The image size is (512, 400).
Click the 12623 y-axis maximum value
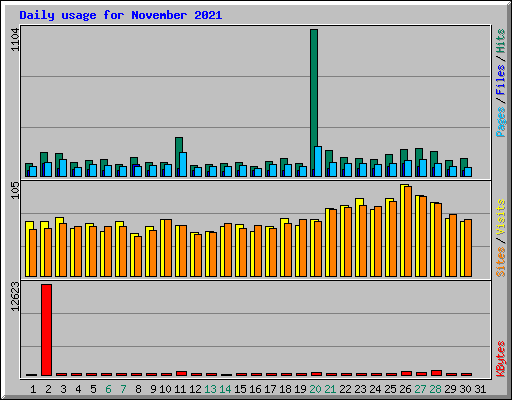[x=15, y=297]
